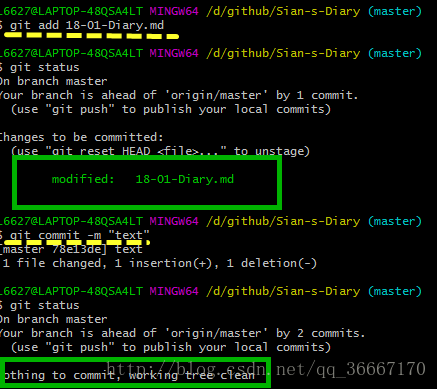The image size is (437, 389).
Task: Select 'git status' command following the git add
Action: [x=40, y=67]
